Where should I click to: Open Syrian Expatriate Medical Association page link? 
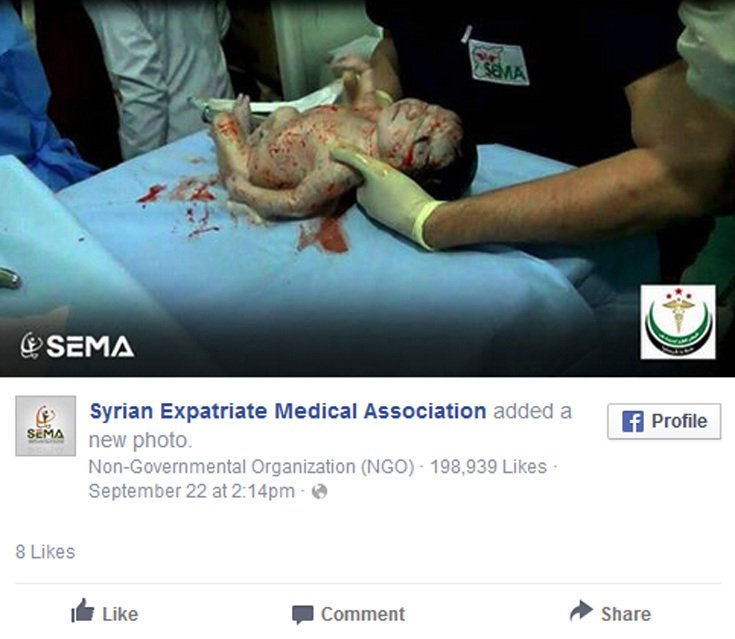pos(288,411)
